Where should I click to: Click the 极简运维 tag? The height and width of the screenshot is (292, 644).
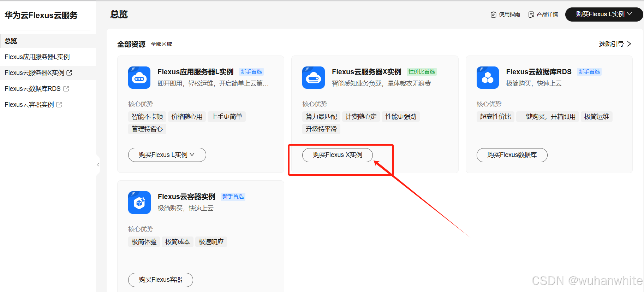[597, 117]
